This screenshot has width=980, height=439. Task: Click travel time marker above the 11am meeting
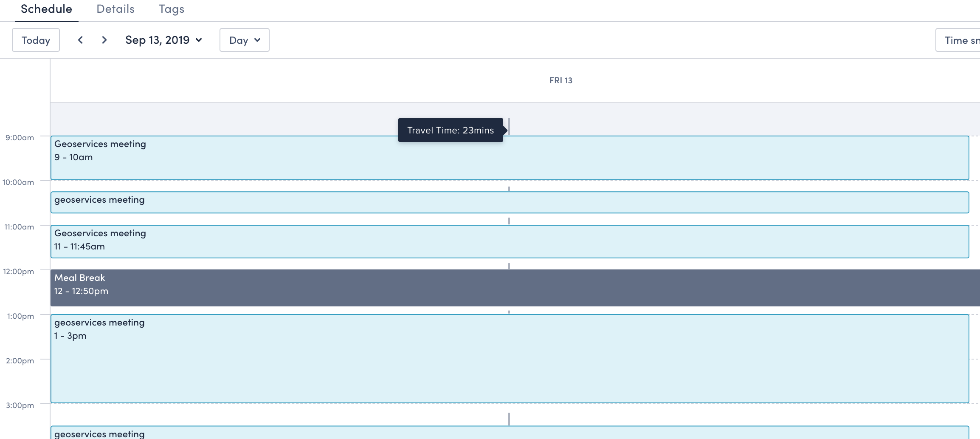tap(509, 221)
